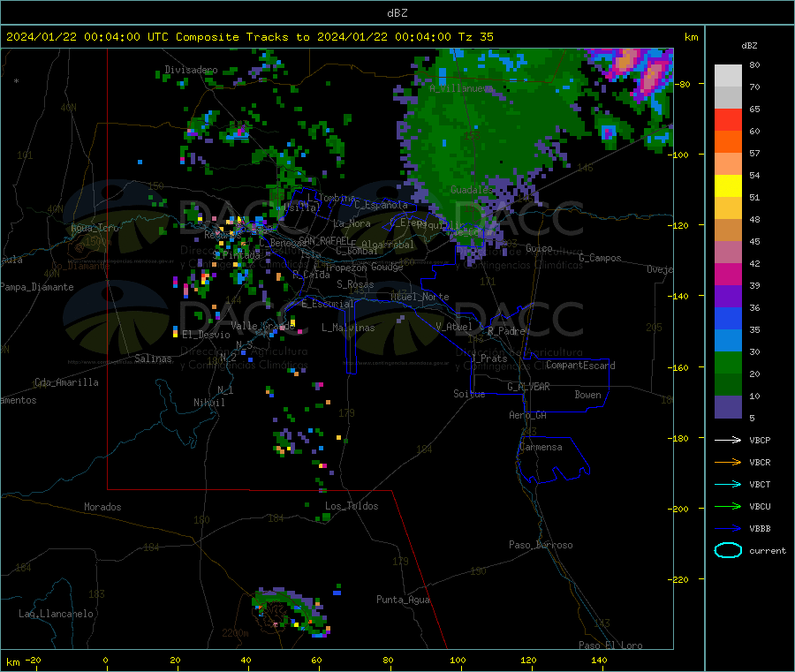Click the blue VBBB arrow in legend
Screen dimensions: 795x672
coord(728,528)
